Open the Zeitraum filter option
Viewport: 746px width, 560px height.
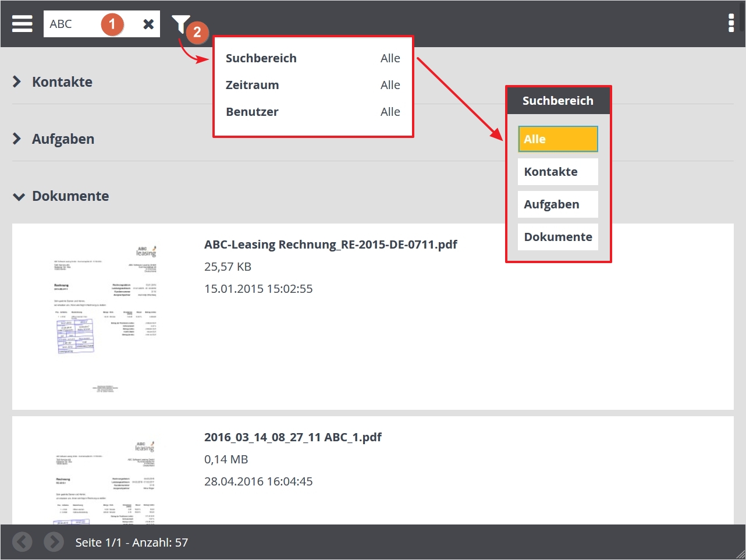(313, 85)
